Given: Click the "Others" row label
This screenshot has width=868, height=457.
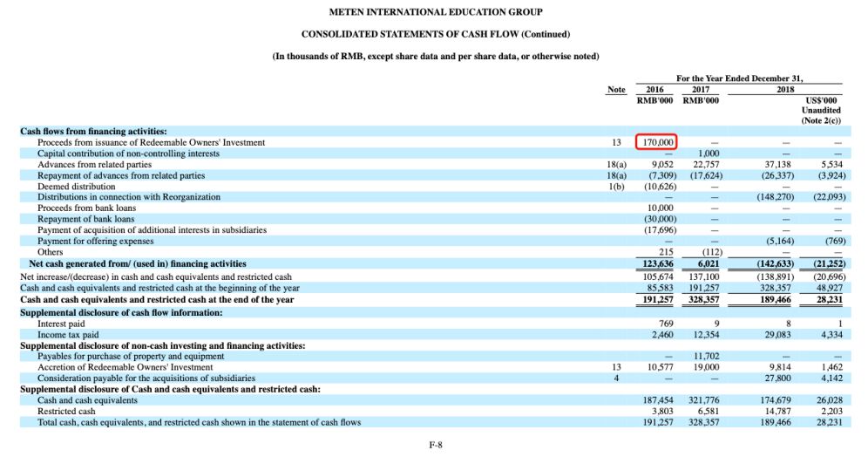Looking at the screenshot, I should 51,252.
